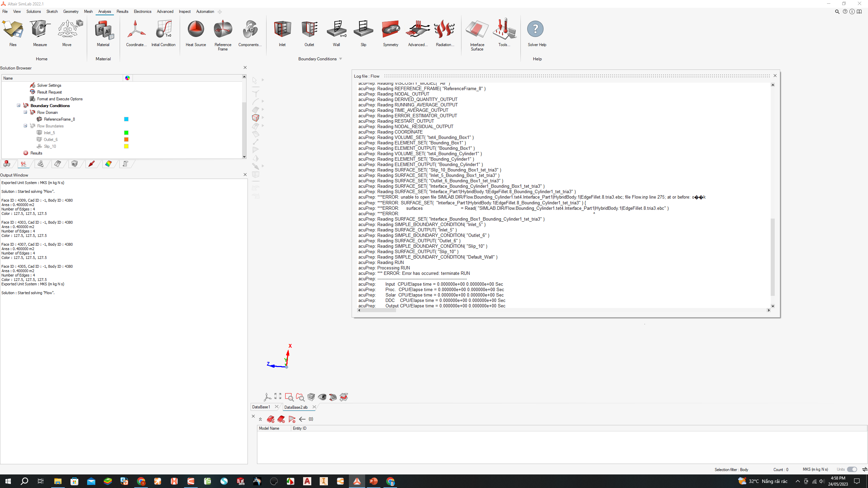The image size is (868, 488).
Task: Click the ReferenceFrame_8 cyan color swatch
Action: point(126,119)
